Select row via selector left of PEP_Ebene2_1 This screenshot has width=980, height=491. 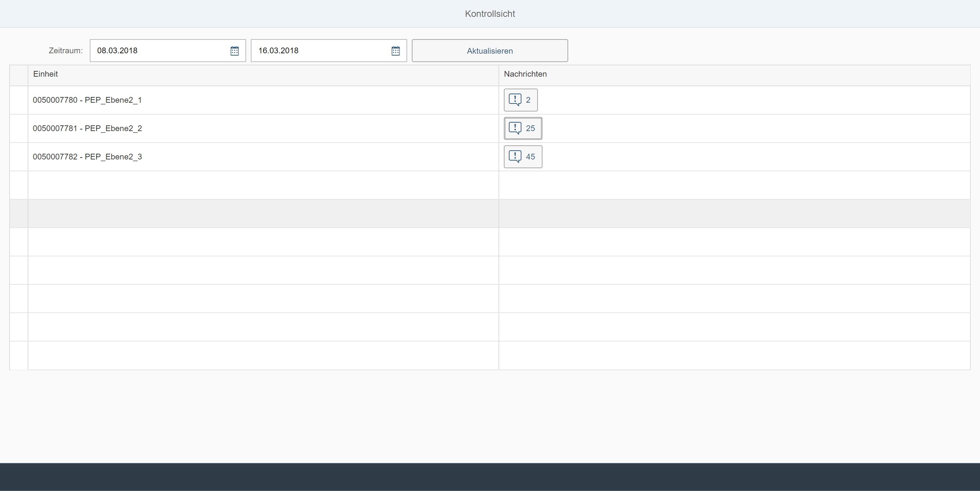click(19, 100)
